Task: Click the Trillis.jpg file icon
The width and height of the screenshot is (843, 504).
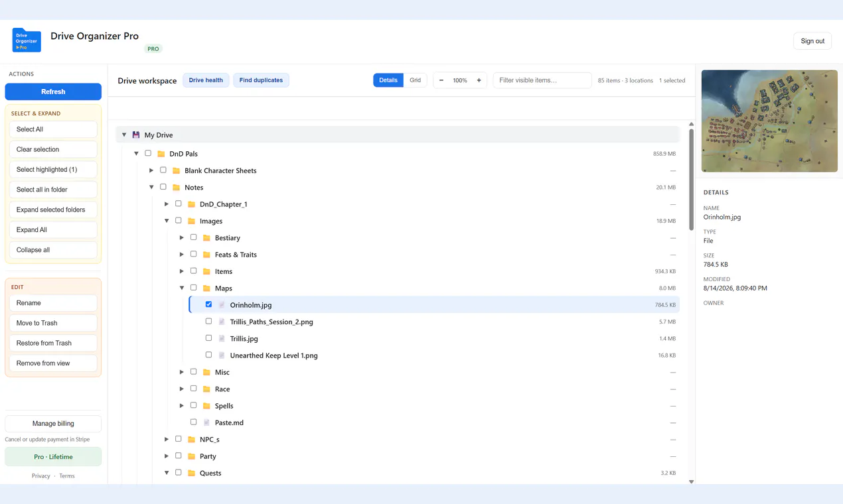Action: click(x=222, y=339)
